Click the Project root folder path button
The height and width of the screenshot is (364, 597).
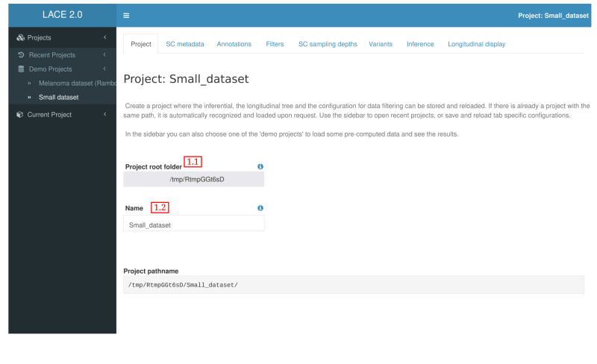coord(193,179)
